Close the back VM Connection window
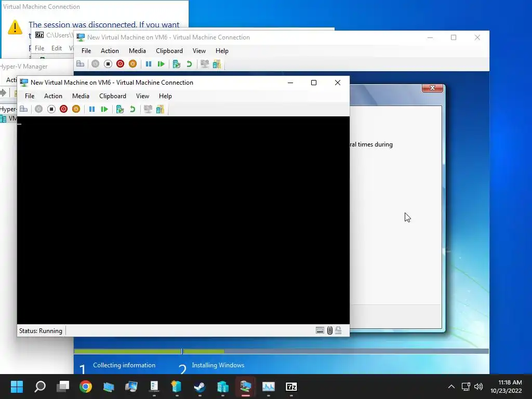Screen dimensions: 532x399 point(477,37)
